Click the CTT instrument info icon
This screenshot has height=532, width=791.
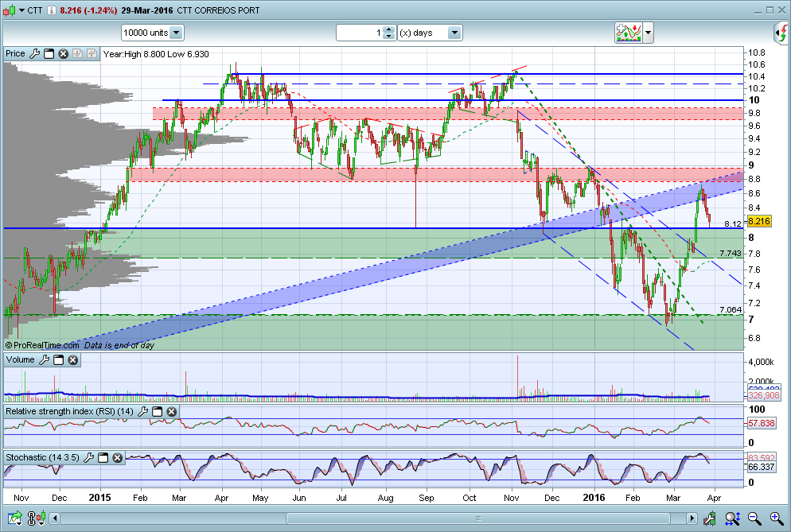coord(52,10)
